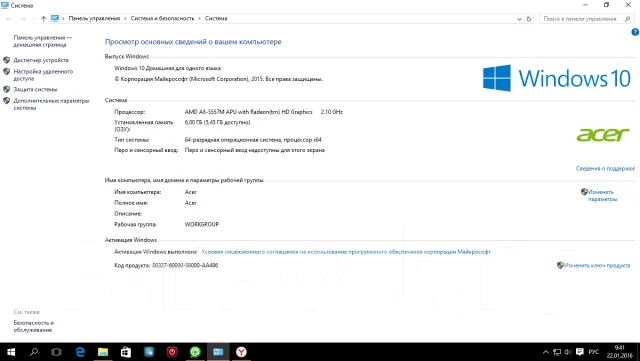
Task: Switch input language via РУС indicator
Action: point(594,352)
